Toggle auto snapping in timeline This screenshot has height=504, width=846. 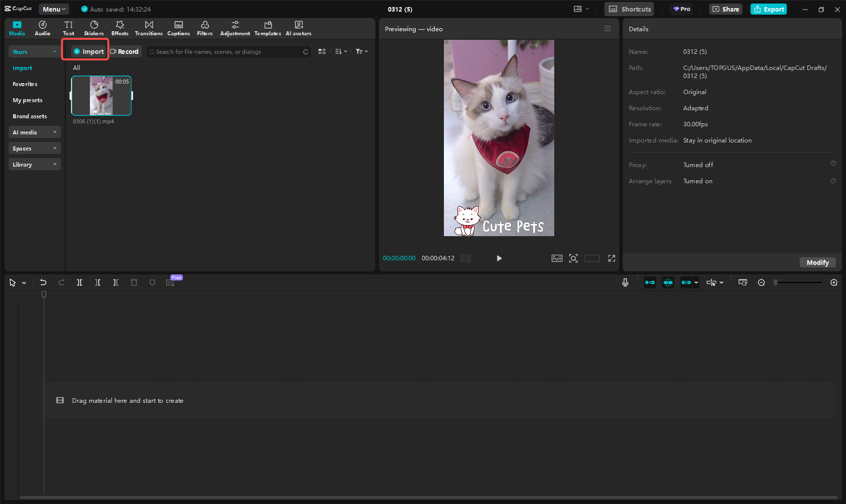(x=668, y=283)
